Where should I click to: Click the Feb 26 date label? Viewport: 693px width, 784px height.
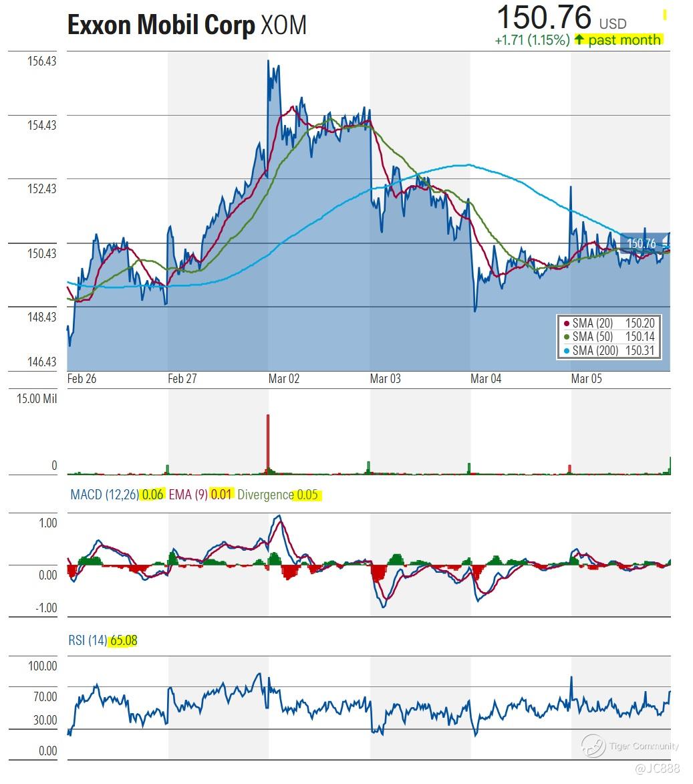tap(82, 379)
